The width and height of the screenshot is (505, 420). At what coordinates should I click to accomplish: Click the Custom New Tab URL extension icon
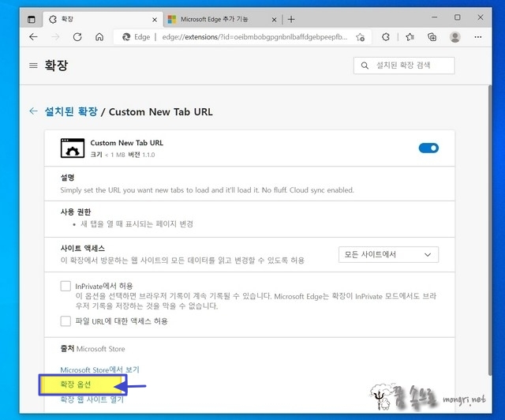73,148
